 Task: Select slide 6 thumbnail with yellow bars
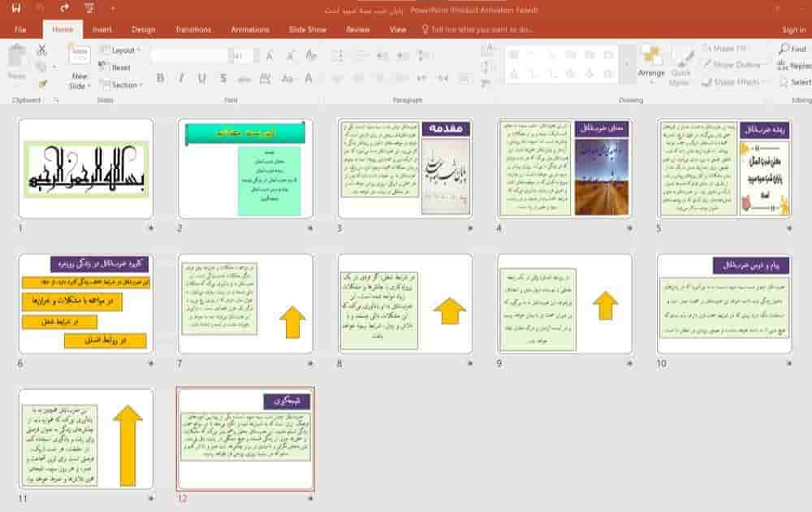coord(86,304)
